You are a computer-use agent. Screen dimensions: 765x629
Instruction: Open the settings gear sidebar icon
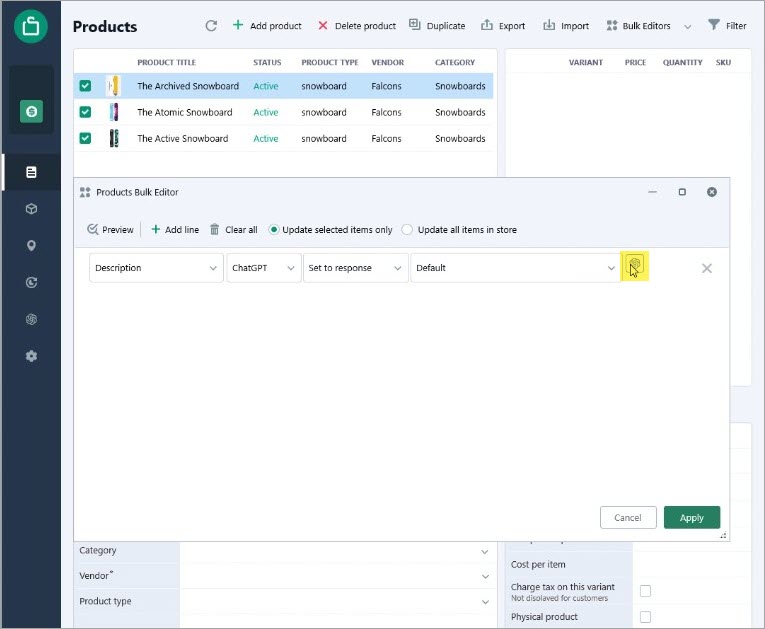(31, 356)
